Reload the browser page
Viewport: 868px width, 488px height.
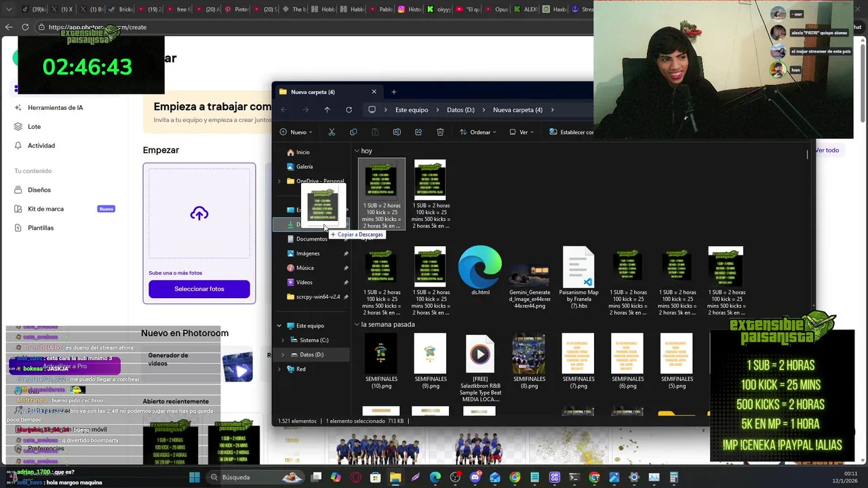coord(25,27)
